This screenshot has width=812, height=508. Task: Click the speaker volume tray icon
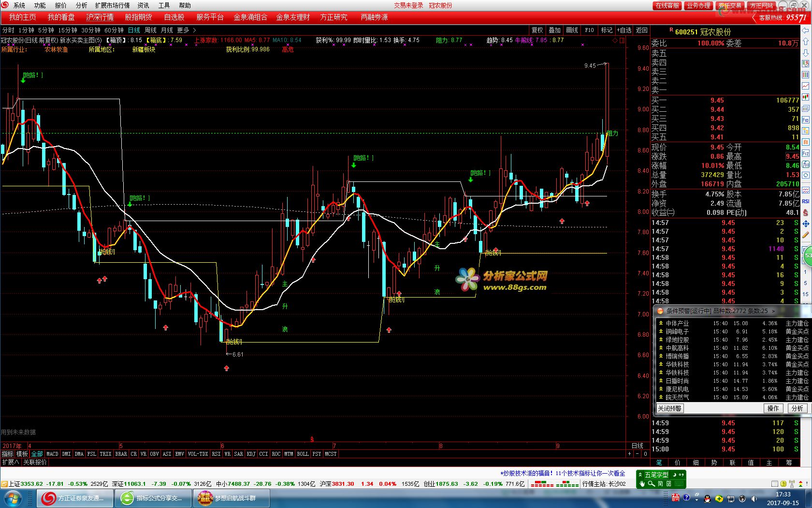pyautogui.click(x=754, y=499)
